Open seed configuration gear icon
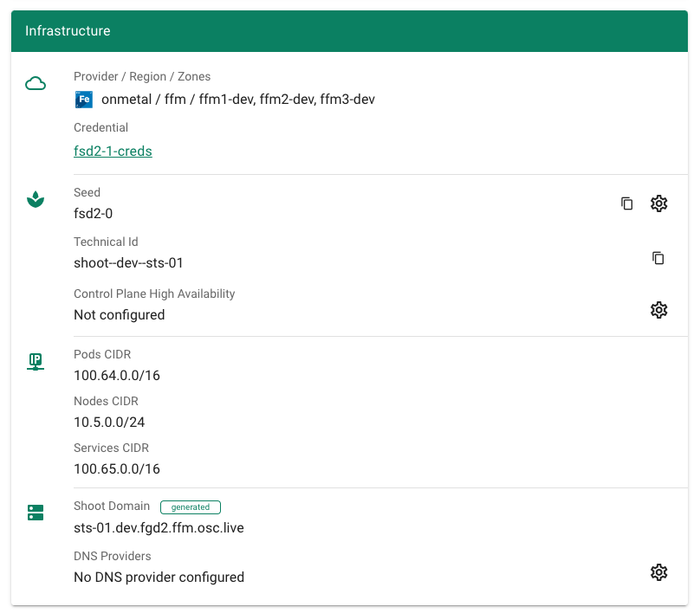 point(659,203)
